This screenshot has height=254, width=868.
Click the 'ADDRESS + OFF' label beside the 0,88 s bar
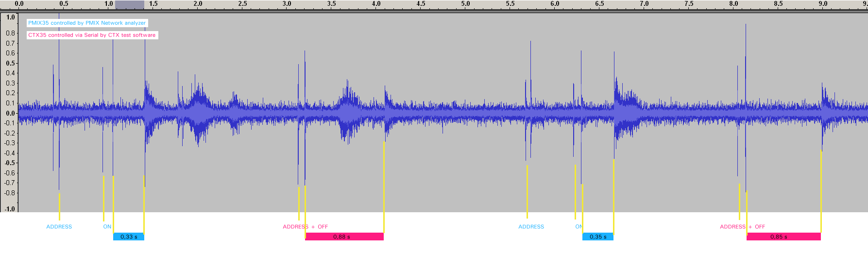[306, 227]
